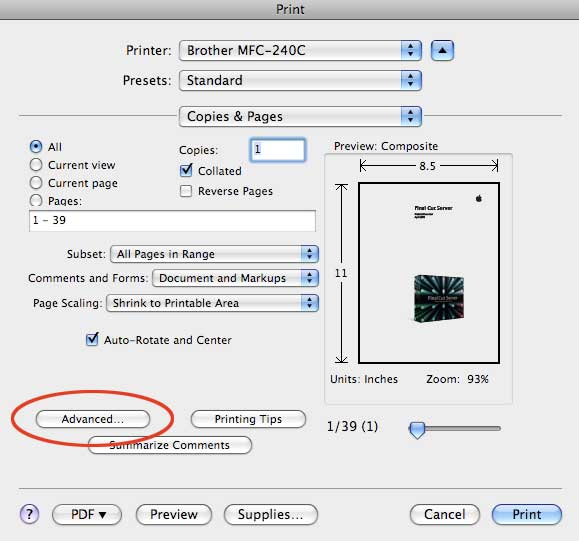Screen dimensions: 579x541
Task: Click the Preview button
Action: point(174,514)
